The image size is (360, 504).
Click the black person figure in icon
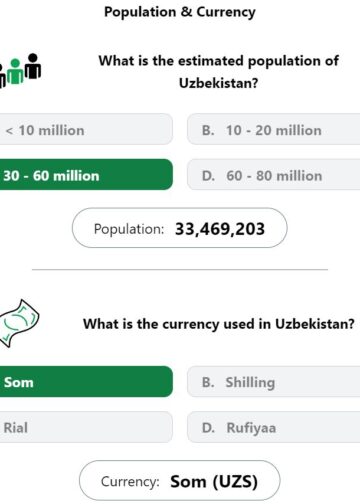(x=33, y=66)
